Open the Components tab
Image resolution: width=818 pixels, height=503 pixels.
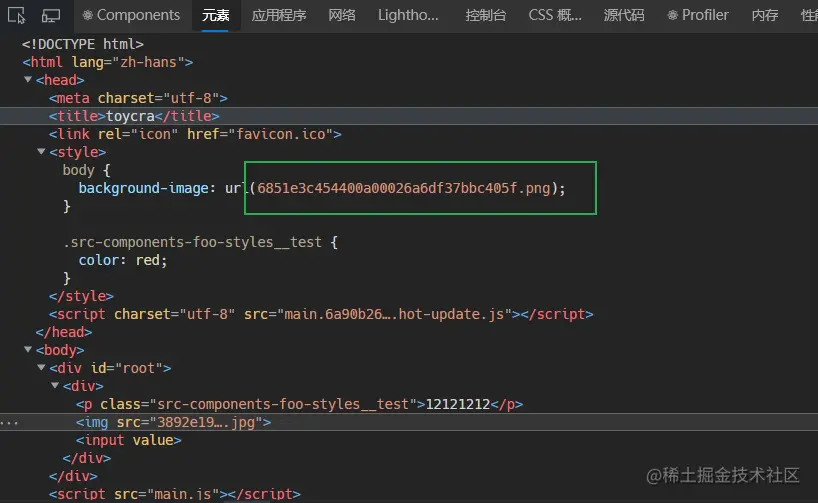(131, 15)
